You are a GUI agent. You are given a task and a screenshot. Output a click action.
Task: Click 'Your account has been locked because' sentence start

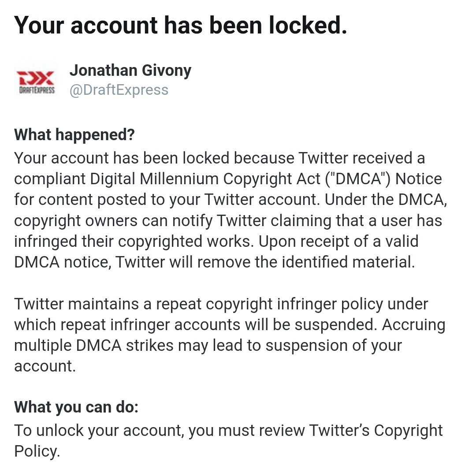coord(154,158)
